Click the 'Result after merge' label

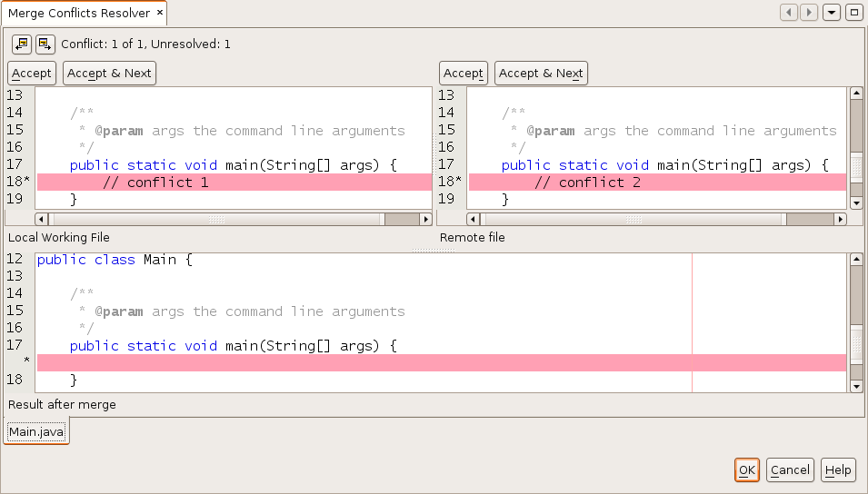coord(62,404)
